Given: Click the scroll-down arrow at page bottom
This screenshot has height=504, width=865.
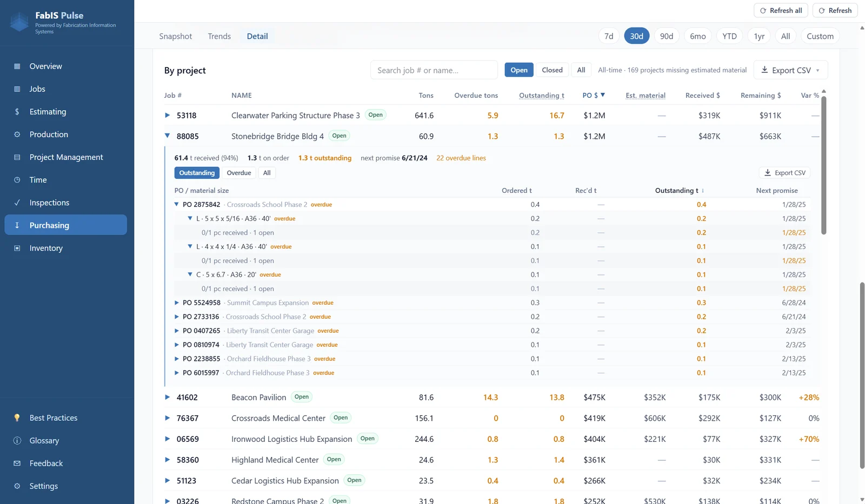Looking at the screenshot, I should (862, 500).
